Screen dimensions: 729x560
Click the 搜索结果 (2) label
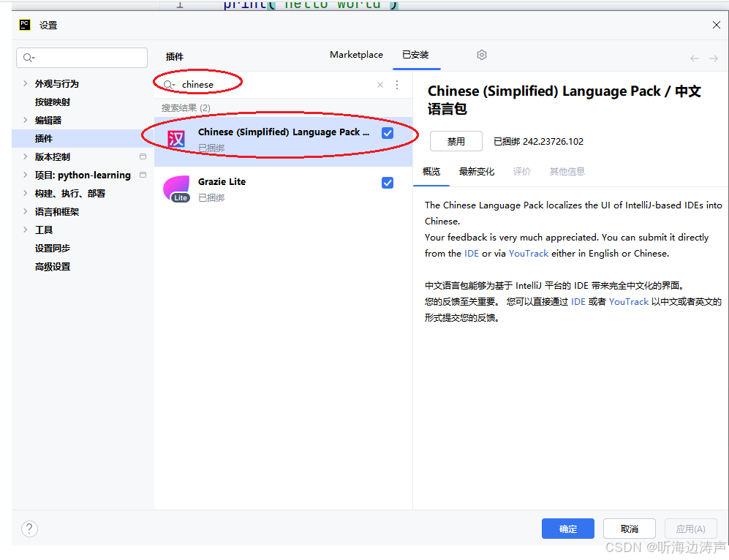(x=186, y=107)
